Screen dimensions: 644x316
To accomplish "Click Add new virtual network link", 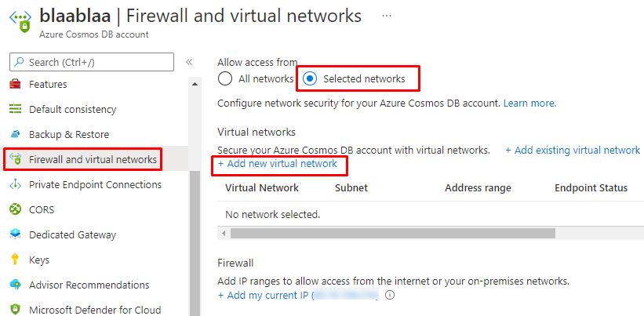I will pos(278,164).
